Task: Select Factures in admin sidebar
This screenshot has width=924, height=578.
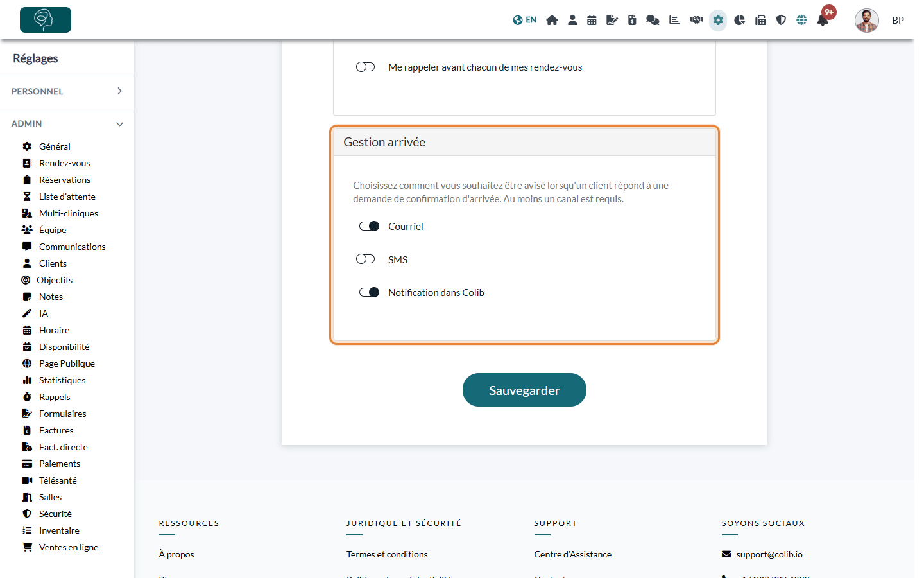Action: 56,430
